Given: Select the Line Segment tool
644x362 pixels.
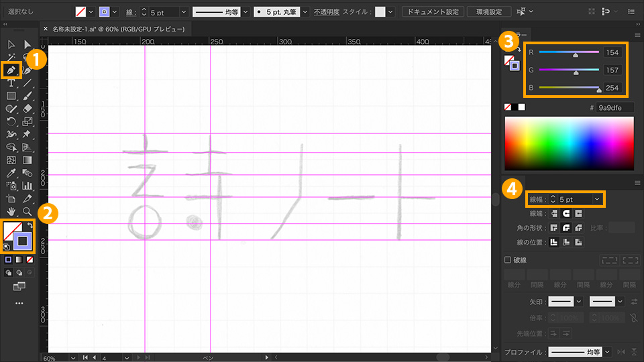Looking at the screenshot, I should coord(27,83).
